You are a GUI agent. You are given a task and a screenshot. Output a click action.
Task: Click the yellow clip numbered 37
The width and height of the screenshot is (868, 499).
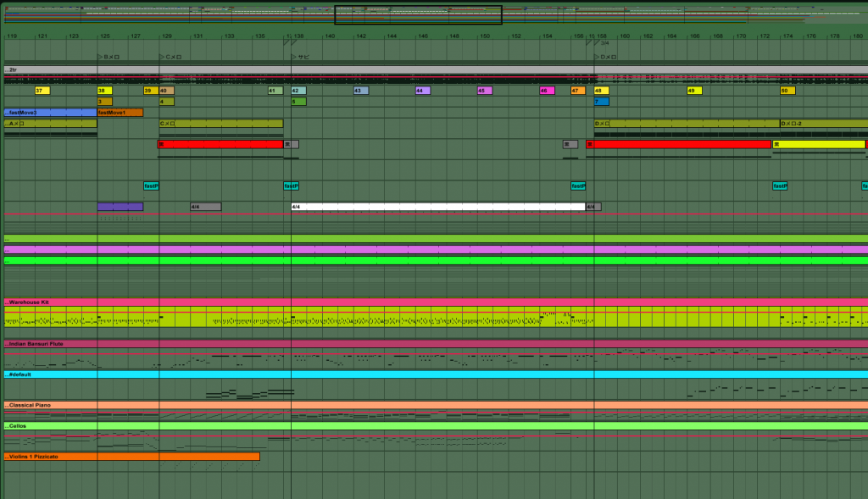click(42, 91)
